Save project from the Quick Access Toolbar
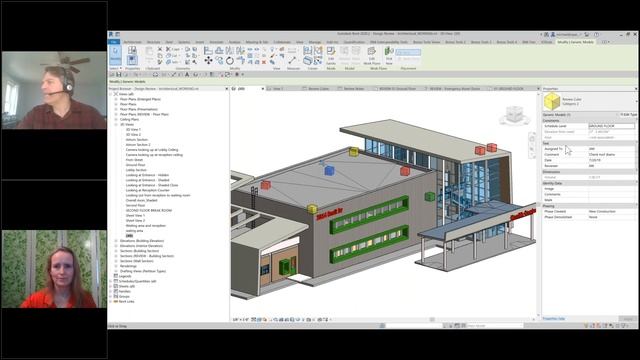Viewport: 640px width, 360px height. coord(119,75)
